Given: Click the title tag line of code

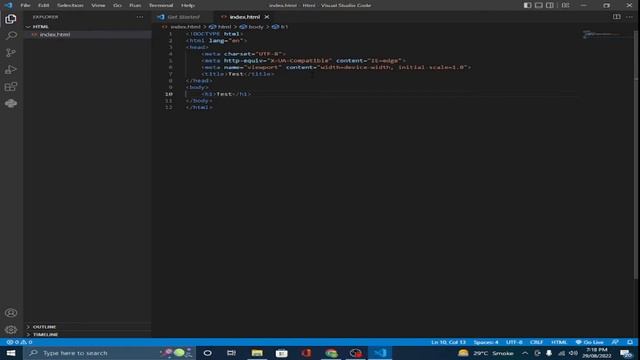Looking at the screenshot, I should pyautogui.click(x=238, y=74).
